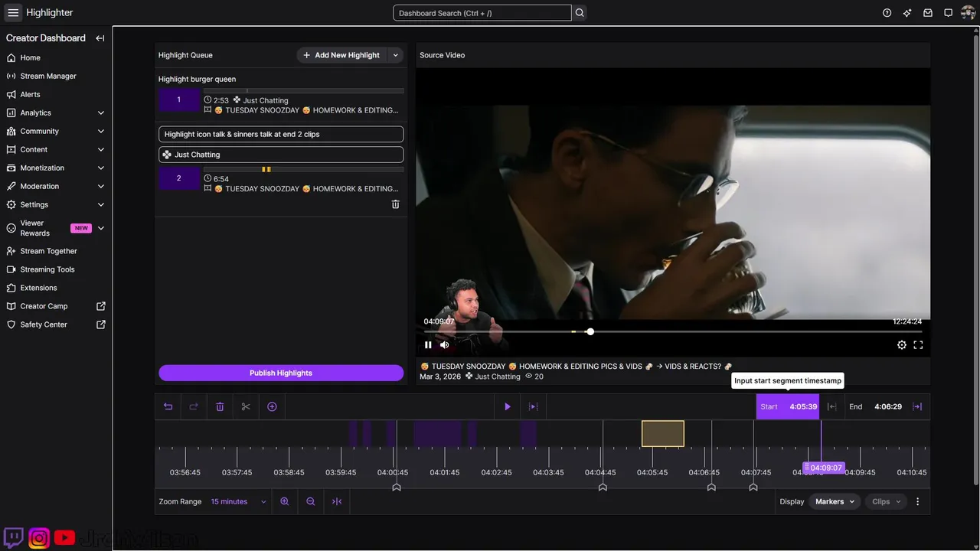Viewport: 980px width, 551px height.
Task: Open the Clips display dropdown
Action: (x=887, y=502)
